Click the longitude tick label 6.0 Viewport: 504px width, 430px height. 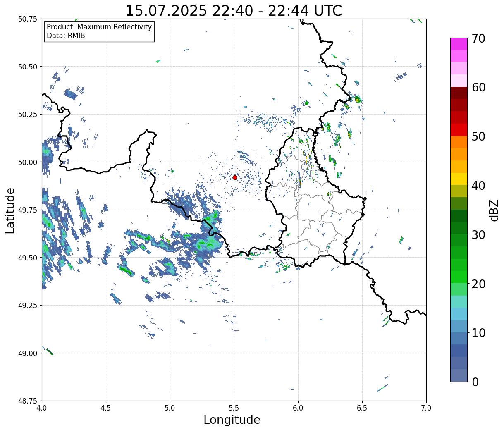coord(298,408)
